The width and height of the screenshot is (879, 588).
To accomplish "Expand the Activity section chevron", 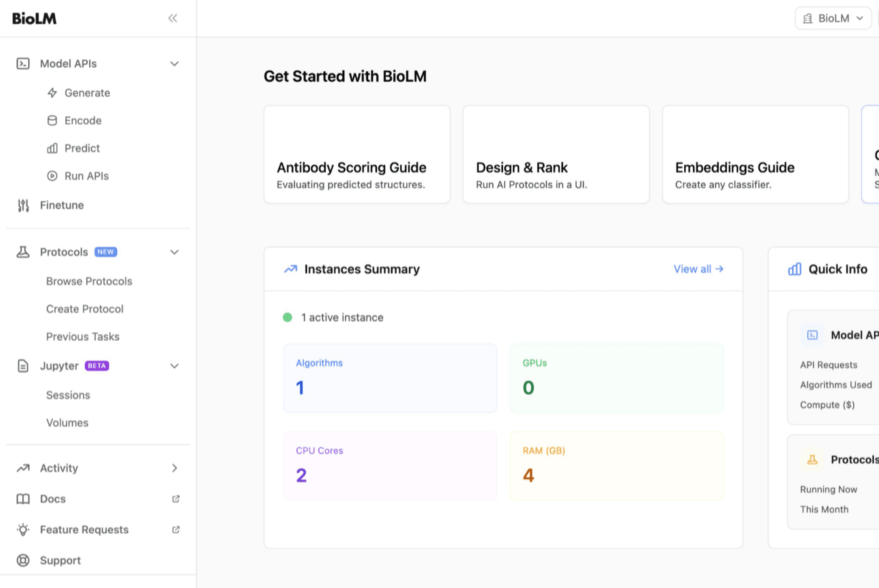I will pyautogui.click(x=174, y=468).
